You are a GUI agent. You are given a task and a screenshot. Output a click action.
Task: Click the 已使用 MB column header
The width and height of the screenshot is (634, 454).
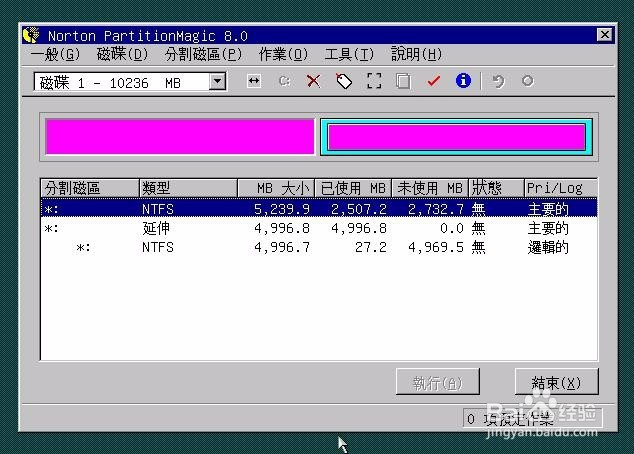pyautogui.click(x=353, y=188)
